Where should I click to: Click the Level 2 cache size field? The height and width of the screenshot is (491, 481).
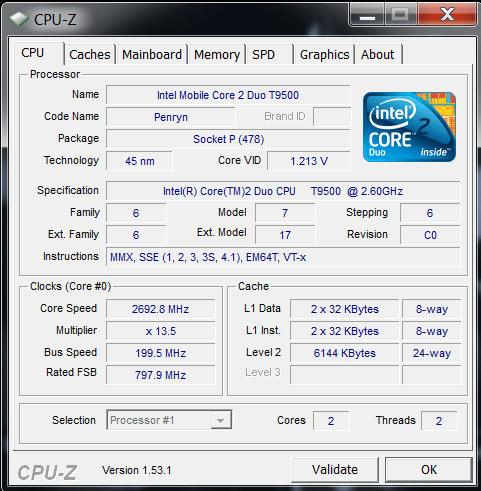click(x=344, y=353)
